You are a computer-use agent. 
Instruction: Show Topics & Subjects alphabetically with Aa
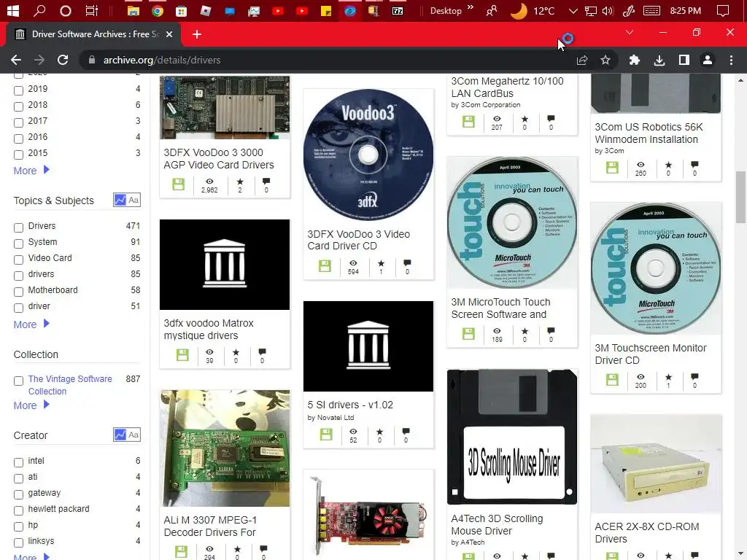(x=133, y=200)
